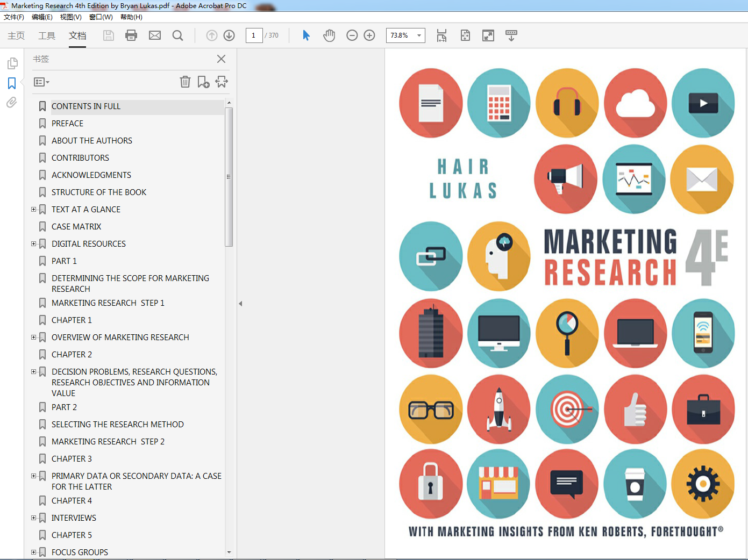Open the 文件(F) menu
Screen dimensions: 748x560
click(14, 17)
